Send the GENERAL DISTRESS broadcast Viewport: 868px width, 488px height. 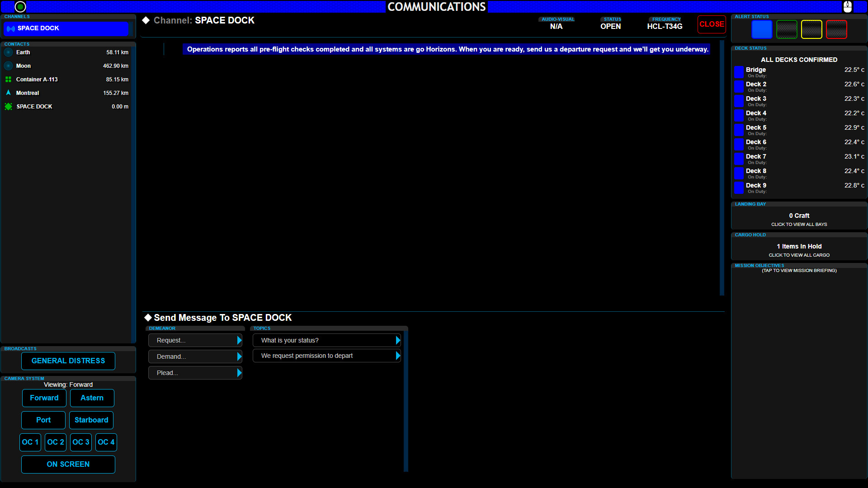coord(68,361)
